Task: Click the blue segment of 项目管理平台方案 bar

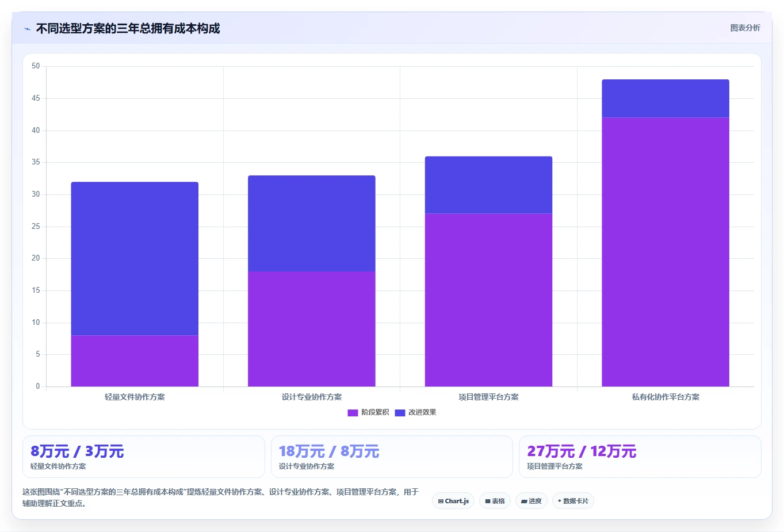Action: coord(488,185)
